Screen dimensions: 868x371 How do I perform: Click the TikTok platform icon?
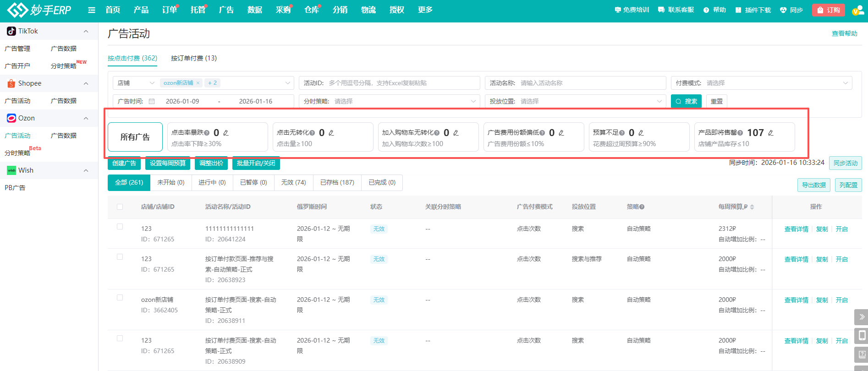pos(11,31)
